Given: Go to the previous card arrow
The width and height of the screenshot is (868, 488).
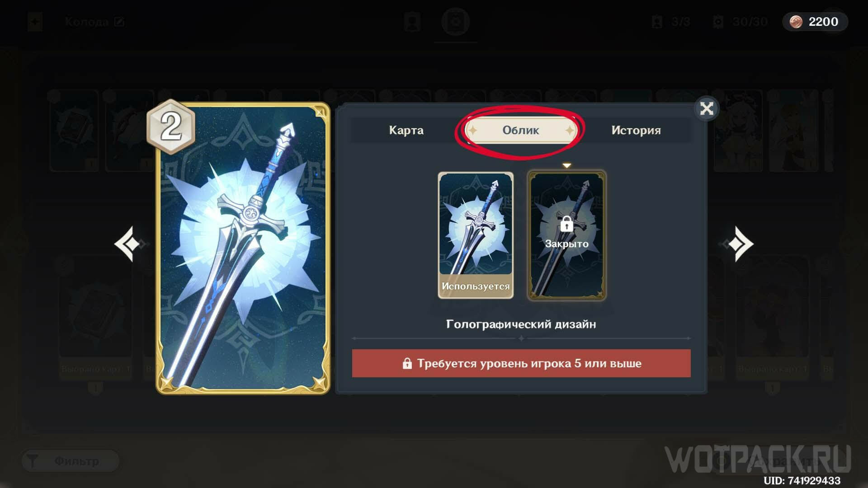Looking at the screenshot, I should click(129, 244).
